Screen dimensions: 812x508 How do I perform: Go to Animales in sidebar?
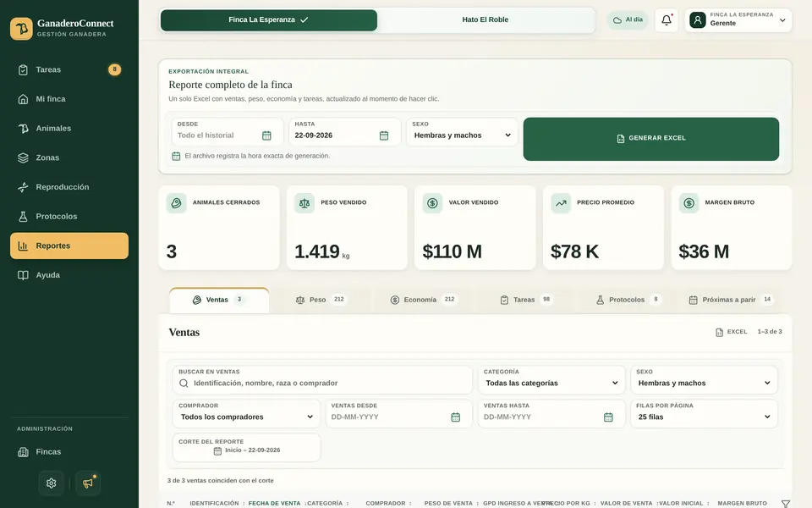pos(69,129)
